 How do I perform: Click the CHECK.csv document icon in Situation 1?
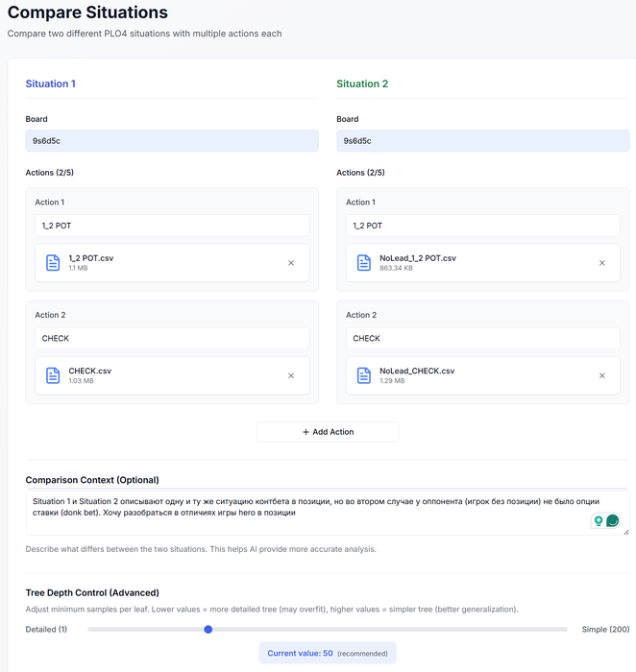(53, 375)
